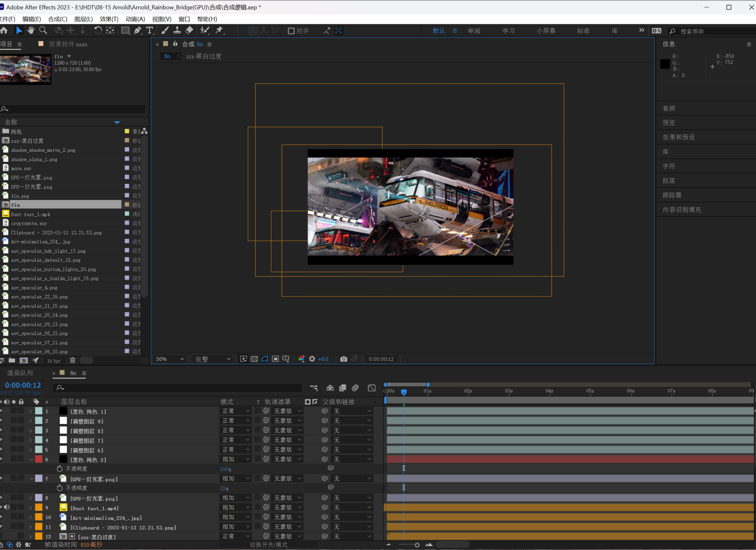Select the Brush tool

(x=165, y=31)
